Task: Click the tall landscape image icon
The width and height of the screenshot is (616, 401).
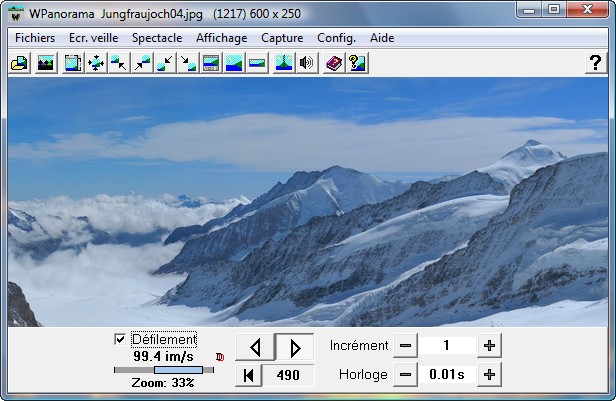Action: tap(234, 63)
